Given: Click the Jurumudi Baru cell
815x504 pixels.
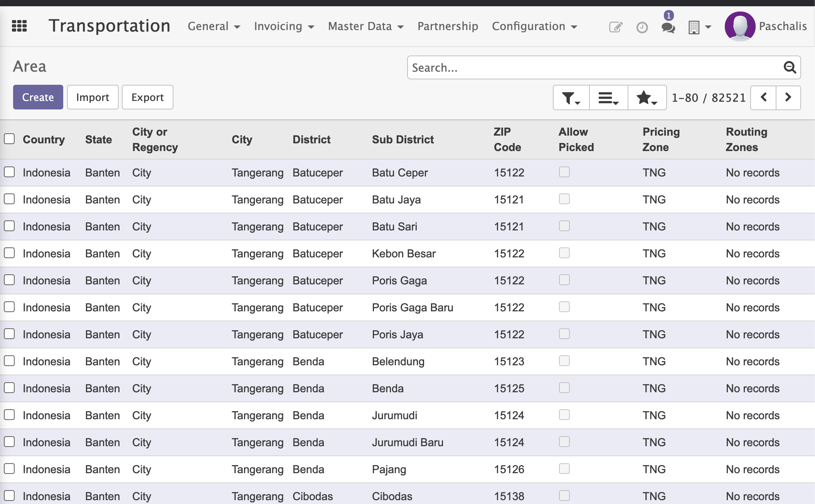Looking at the screenshot, I should pyautogui.click(x=407, y=442).
